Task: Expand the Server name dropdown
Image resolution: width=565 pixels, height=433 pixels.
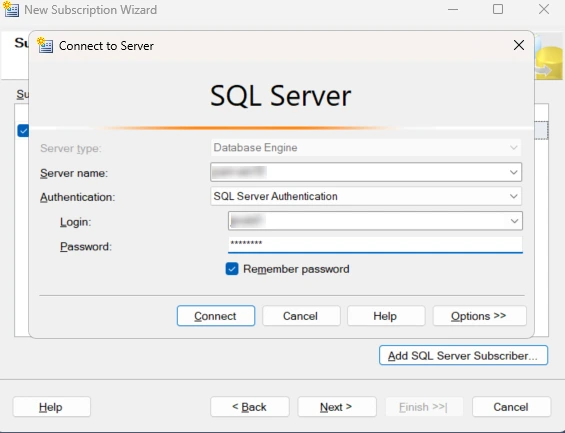Action: 513,172
